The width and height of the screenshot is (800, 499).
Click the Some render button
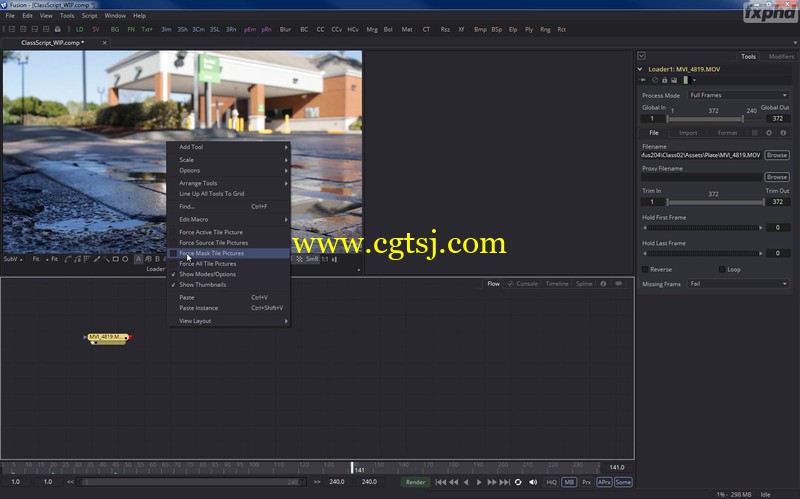623,482
